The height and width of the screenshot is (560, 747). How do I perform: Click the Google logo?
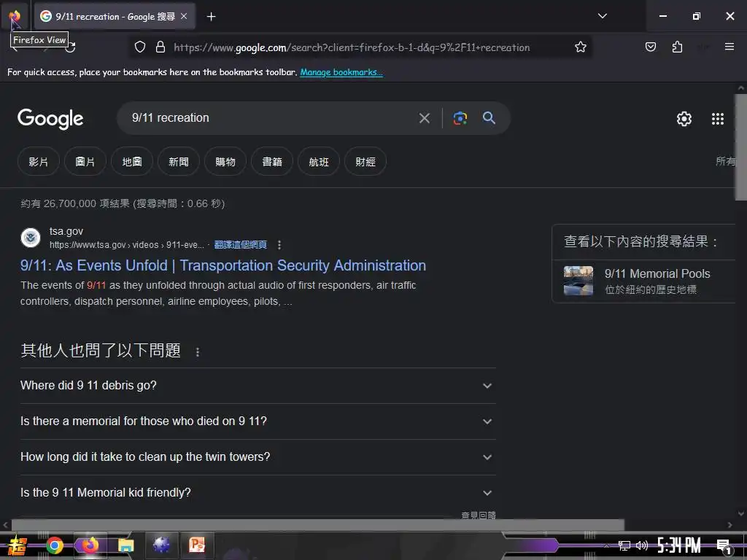[50, 119]
